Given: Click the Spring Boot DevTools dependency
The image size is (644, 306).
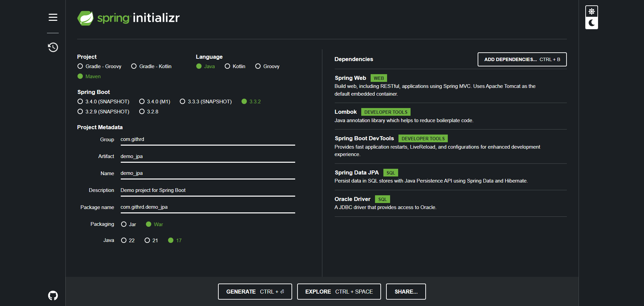Looking at the screenshot, I should [450, 146].
